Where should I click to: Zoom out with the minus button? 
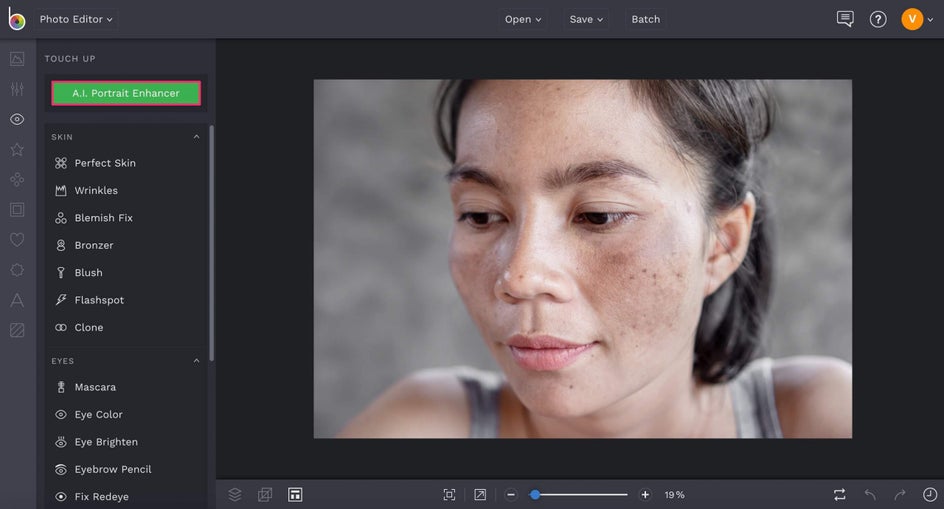point(511,494)
